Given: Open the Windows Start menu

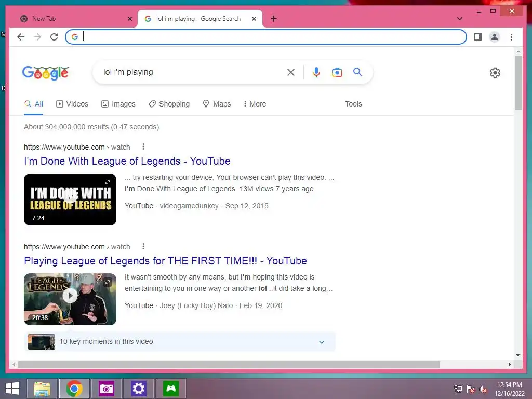Looking at the screenshot, I should 12,389.
